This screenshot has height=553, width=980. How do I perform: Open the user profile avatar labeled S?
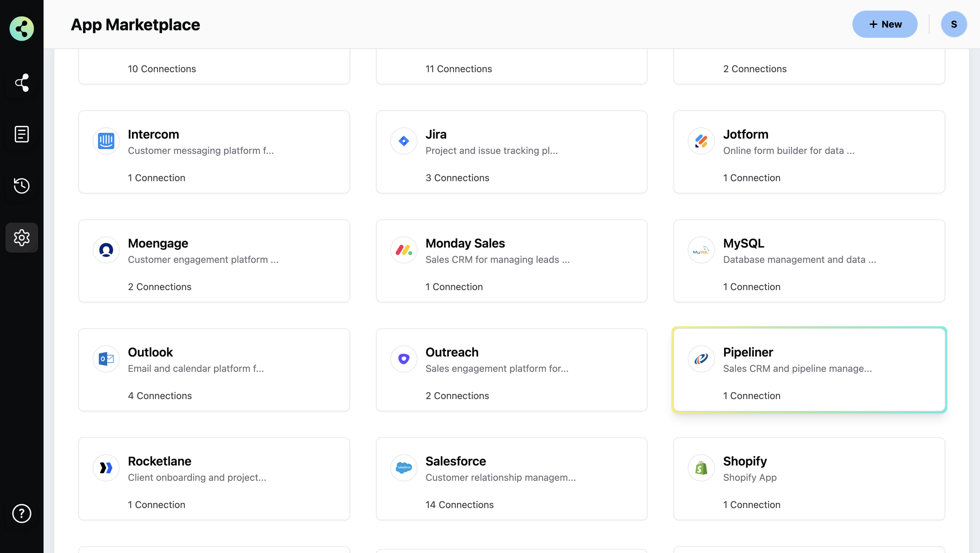tap(954, 24)
